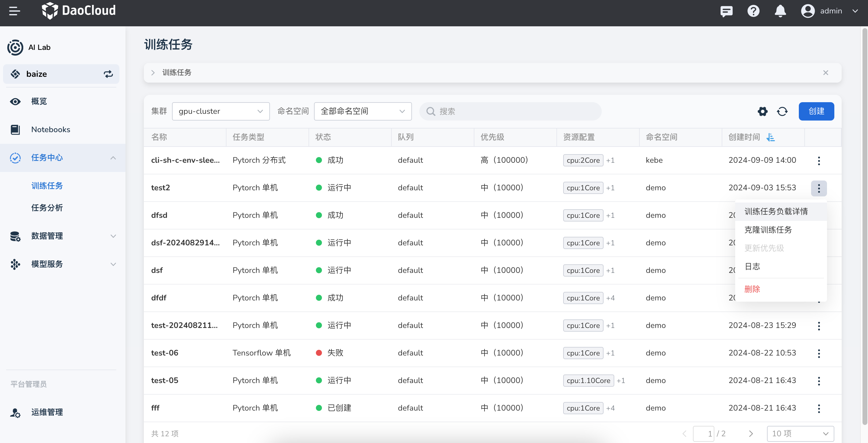Image resolution: width=868 pixels, height=443 pixels.
Task: Open the 全部命名空间 namespace dropdown
Action: point(363,111)
